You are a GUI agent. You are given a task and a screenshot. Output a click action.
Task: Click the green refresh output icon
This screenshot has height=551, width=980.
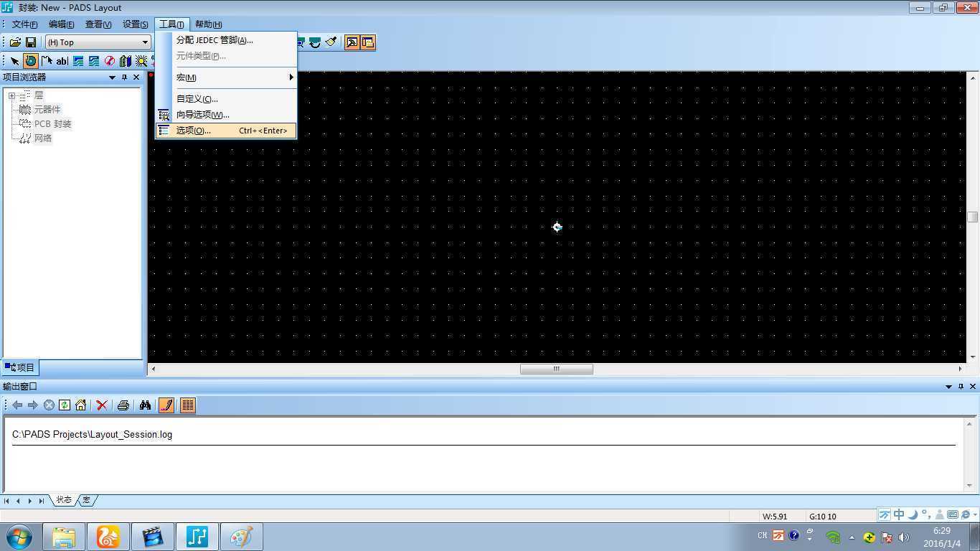tap(65, 405)
